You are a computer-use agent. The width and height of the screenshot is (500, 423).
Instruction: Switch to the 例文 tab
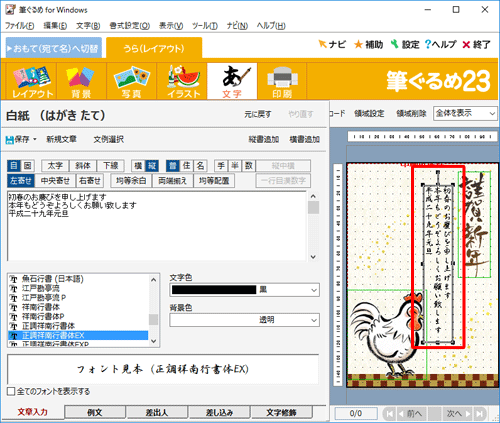(95, 412)
